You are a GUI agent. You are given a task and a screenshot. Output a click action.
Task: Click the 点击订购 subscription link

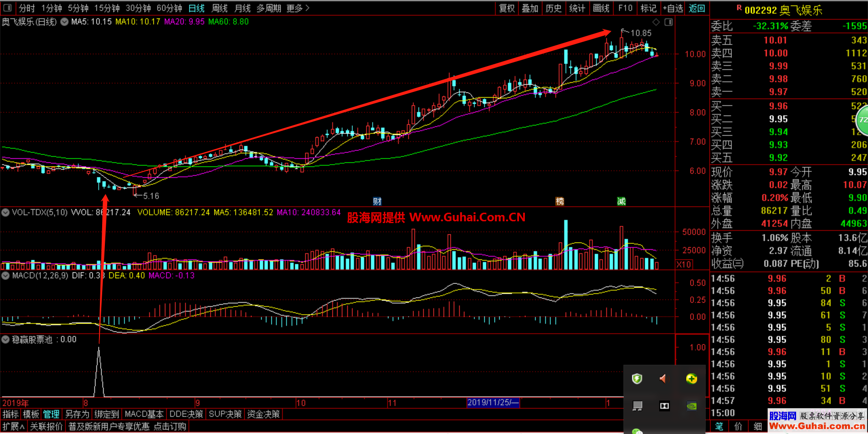point(170,426)
